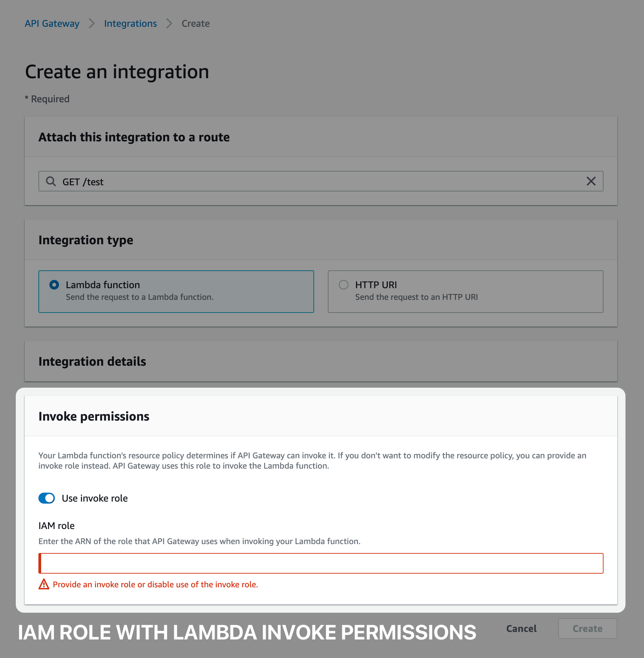Select the HTTP URI integration type
Image resolution: width=644 pixels, height=658 pixels.
(x=465, y=291)
